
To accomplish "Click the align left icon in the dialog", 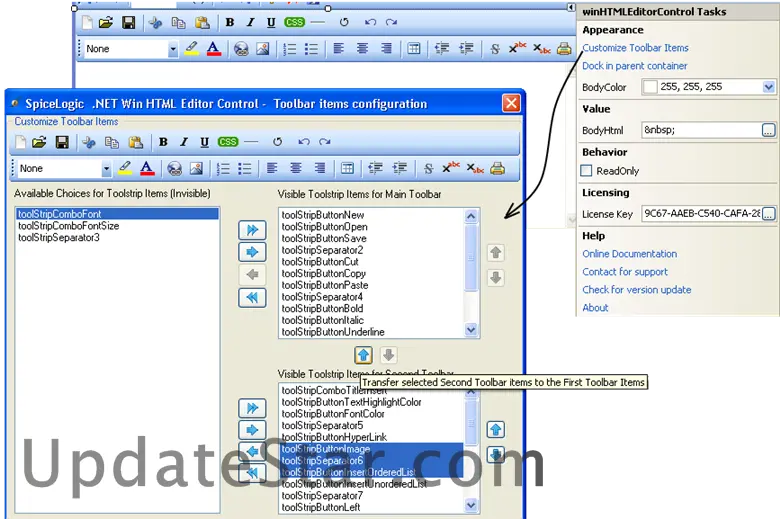I will tap(272, 168).
